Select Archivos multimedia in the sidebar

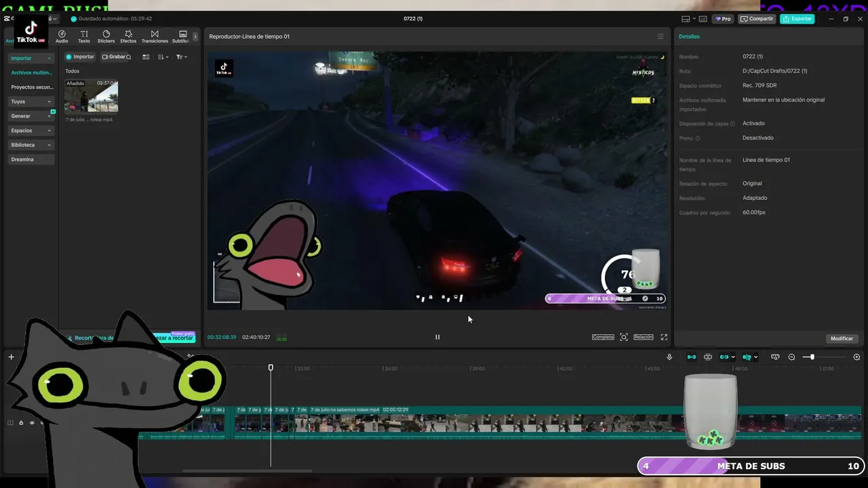click(31, 73)
